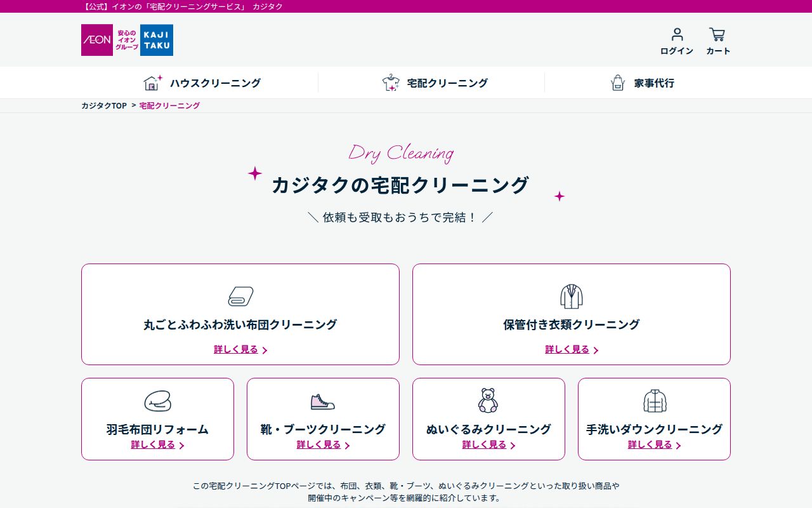Click the chevron beside ぬいぐるみクリーニング 詳しく見る
The height and width of the screenshot is (508, 812).
tap(513, 445)
